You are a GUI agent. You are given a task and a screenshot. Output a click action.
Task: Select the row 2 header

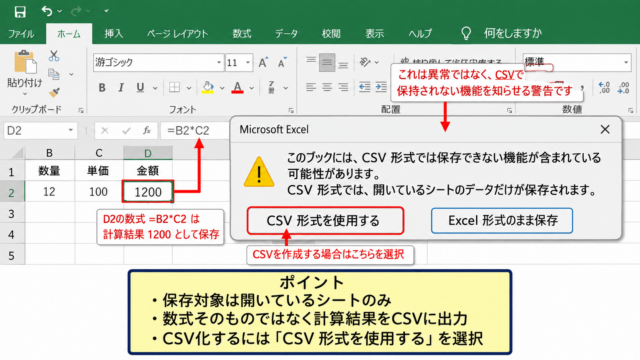[11, 192]
